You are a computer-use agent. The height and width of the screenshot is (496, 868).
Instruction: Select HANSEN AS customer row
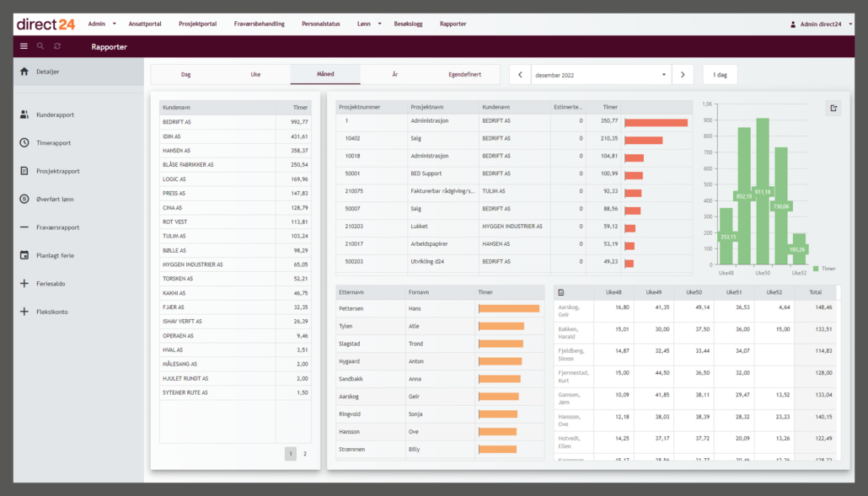[x=235, y=151]
